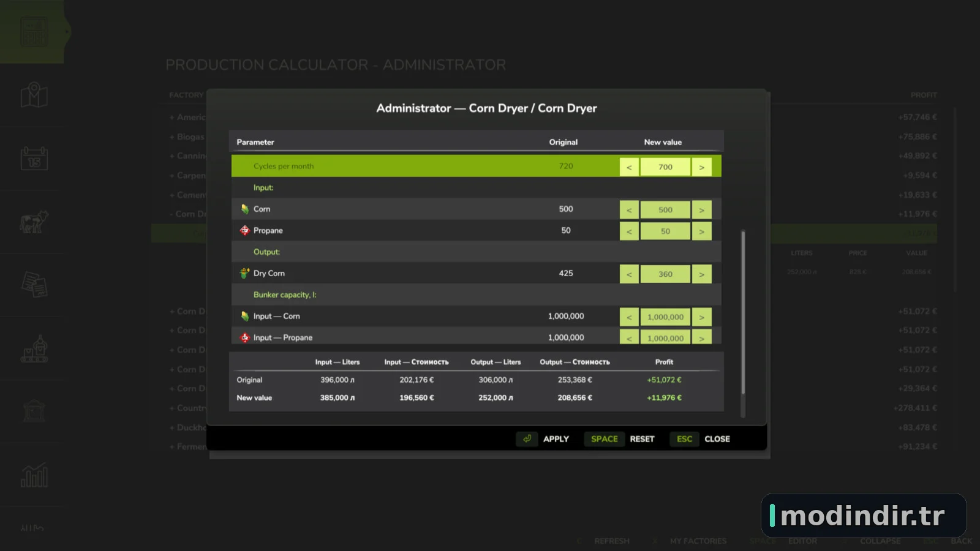980x551 pixels.
Task: Expand the Country factory row in background
Action: (187, 408)
